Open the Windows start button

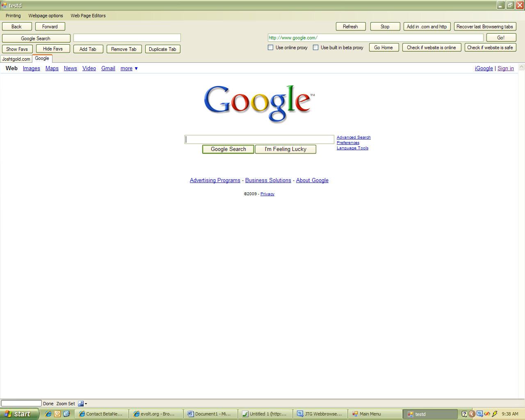click(x=20, y=414)
